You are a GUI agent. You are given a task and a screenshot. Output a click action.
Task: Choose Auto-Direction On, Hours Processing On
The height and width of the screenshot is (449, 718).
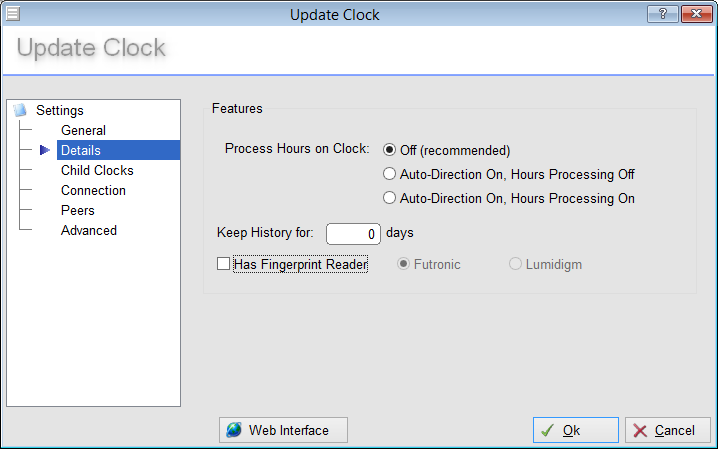tap(390, 199)
